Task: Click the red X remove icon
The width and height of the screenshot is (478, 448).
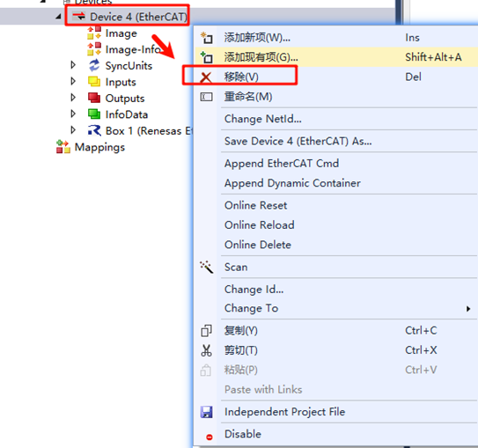Action: 206,77
